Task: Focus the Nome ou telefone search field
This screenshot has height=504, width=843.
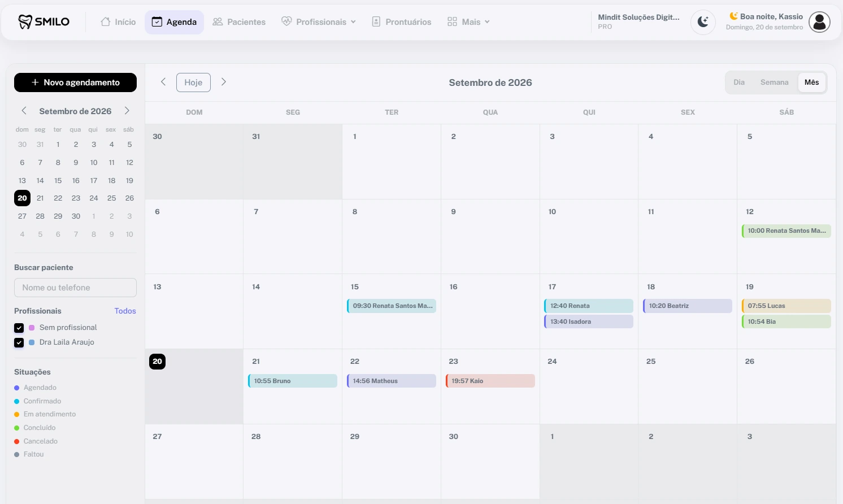Action: click(x=75, y=288)
